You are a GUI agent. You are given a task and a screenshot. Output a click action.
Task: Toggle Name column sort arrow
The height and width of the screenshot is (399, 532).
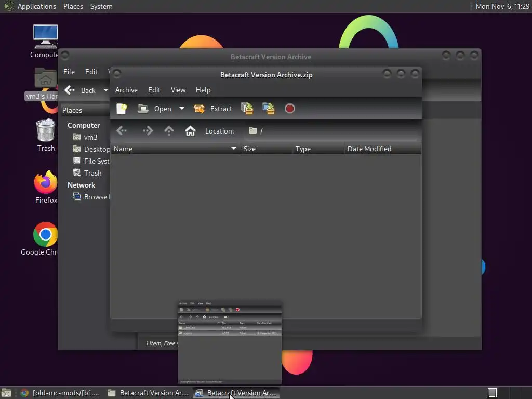point(234,149)
